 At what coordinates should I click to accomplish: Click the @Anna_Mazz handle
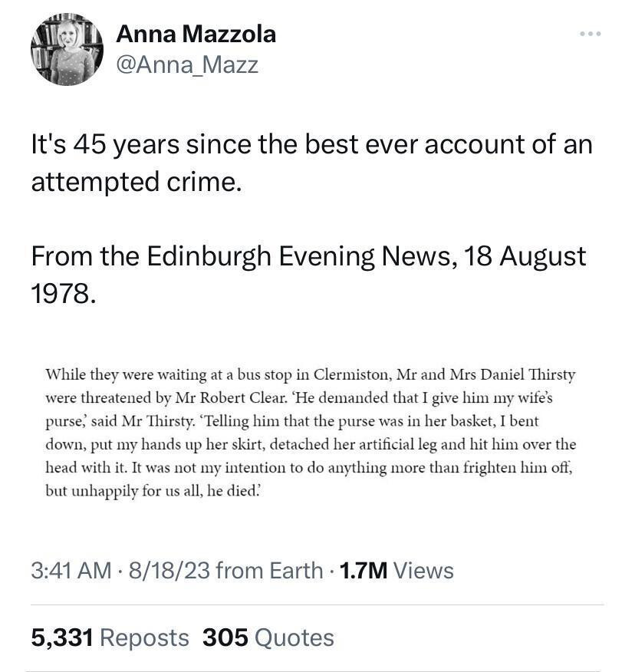(x=186, y=64)
